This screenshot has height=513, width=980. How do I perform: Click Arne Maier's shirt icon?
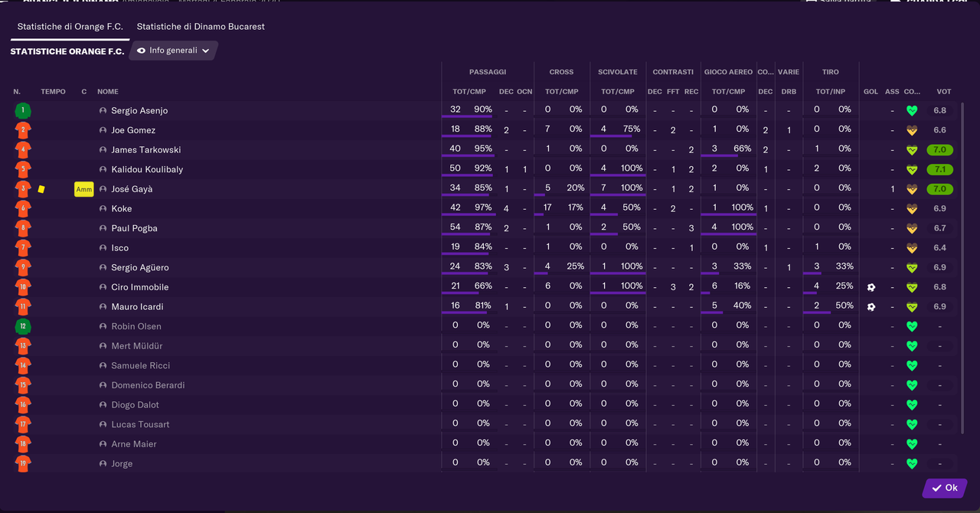[23, 444]
